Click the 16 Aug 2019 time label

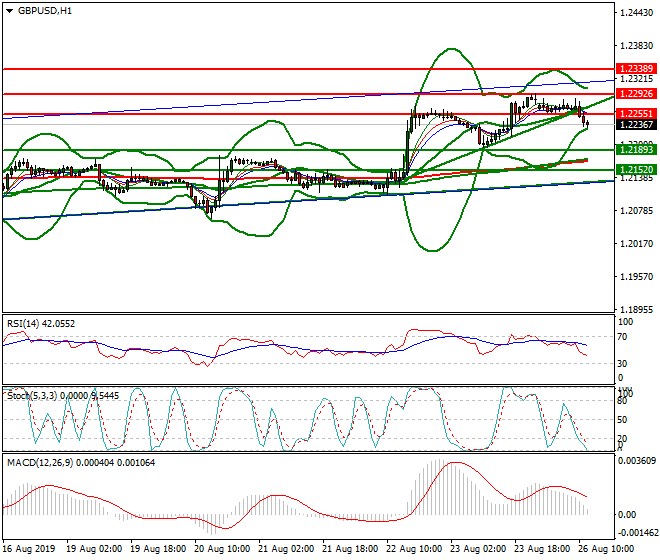coord(29,549)
